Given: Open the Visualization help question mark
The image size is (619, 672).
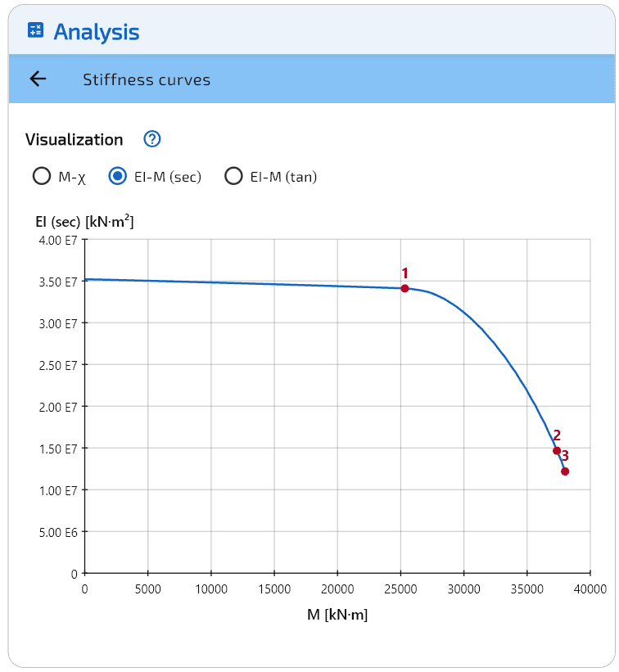Looking at the screenshot, I should [151, 139].
